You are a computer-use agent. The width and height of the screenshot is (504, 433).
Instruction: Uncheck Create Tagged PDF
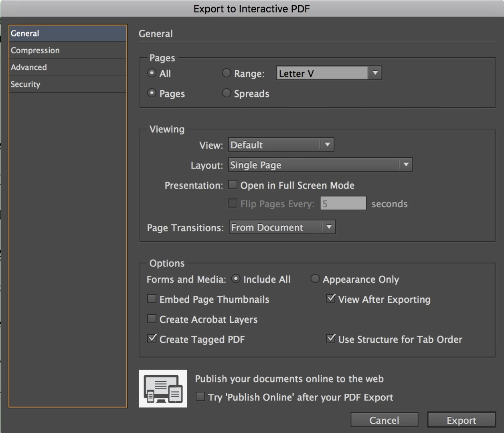[x=152, y=339]
